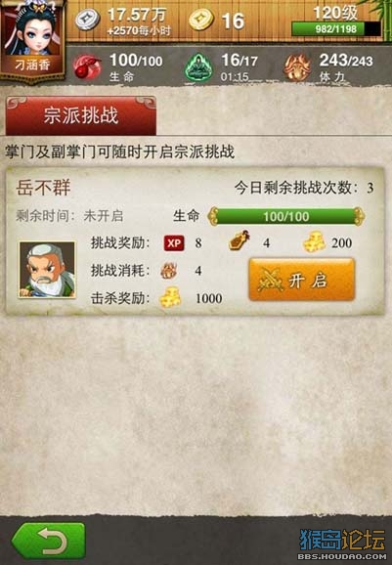Tap the challenge cost stamina icon
392x565 pixels.
(x=168, y=270)
